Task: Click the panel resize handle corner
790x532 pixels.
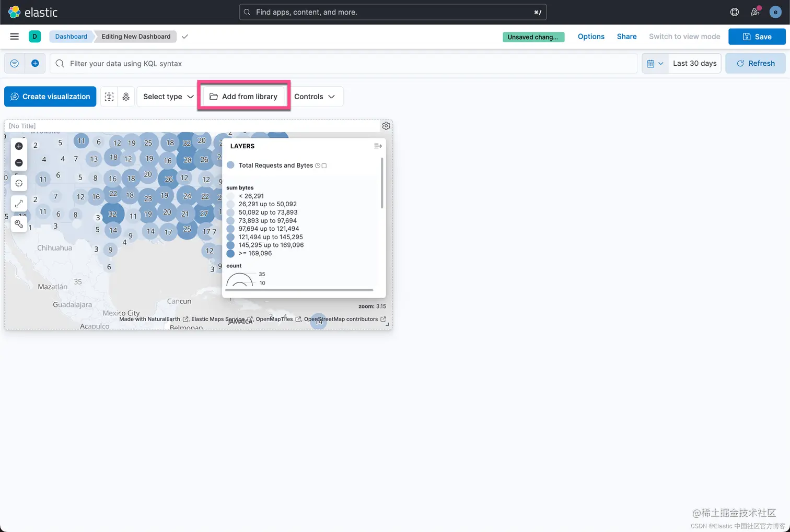Action: tap(388, 325)
